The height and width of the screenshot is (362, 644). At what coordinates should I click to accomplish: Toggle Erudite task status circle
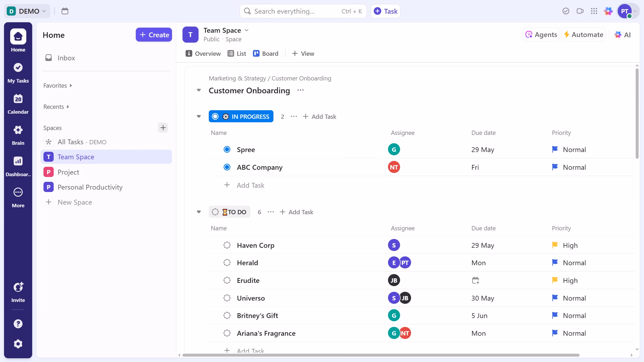pyautogui.click(x=227, y=280)
